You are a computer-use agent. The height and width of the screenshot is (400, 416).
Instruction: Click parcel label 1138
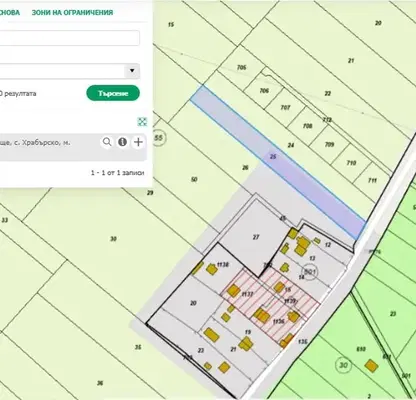point(223,265)
